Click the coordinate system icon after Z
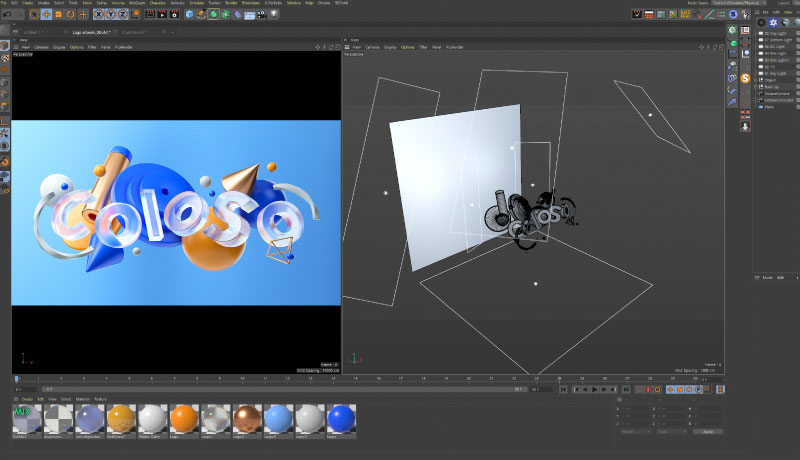The image size is (800, 460). (x=136, y=14)
